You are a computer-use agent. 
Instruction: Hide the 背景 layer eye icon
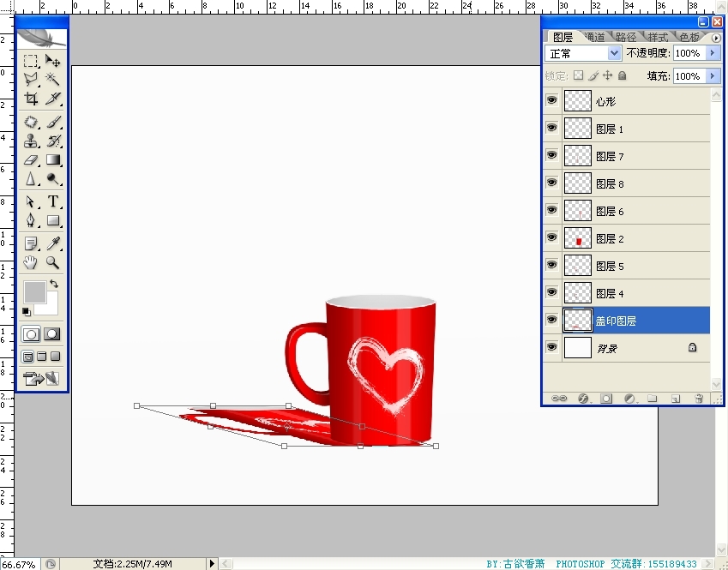coord(551,348)
